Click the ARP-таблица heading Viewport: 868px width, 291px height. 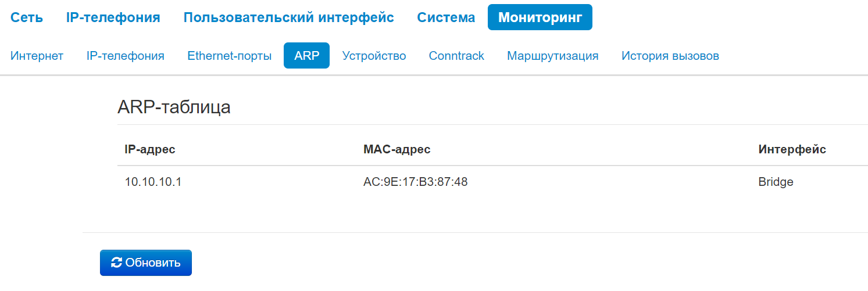(174, 107)
